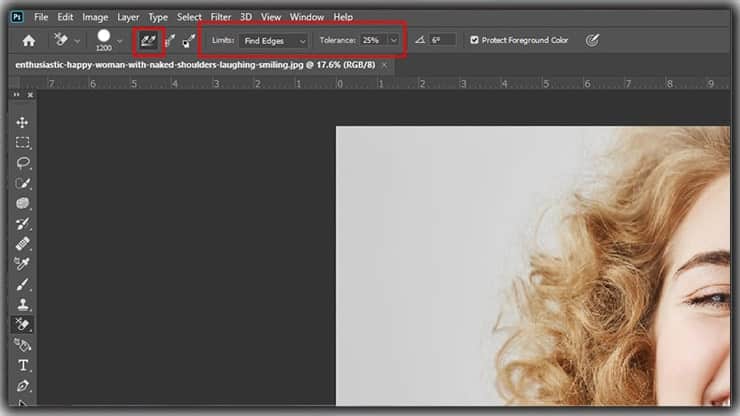Click the Background Eraser tool
Image resolution: width=740 pixels, height=416 pixels.
click(23, 325)
